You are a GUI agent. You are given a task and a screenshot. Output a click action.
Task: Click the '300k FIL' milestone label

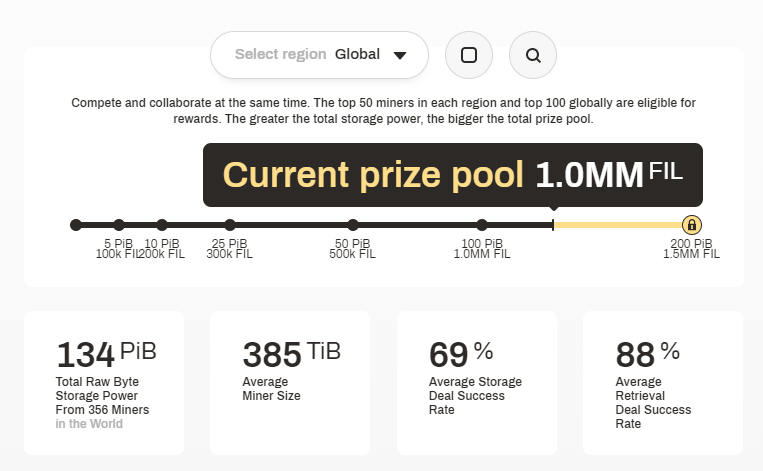click(x=229, y=254)
